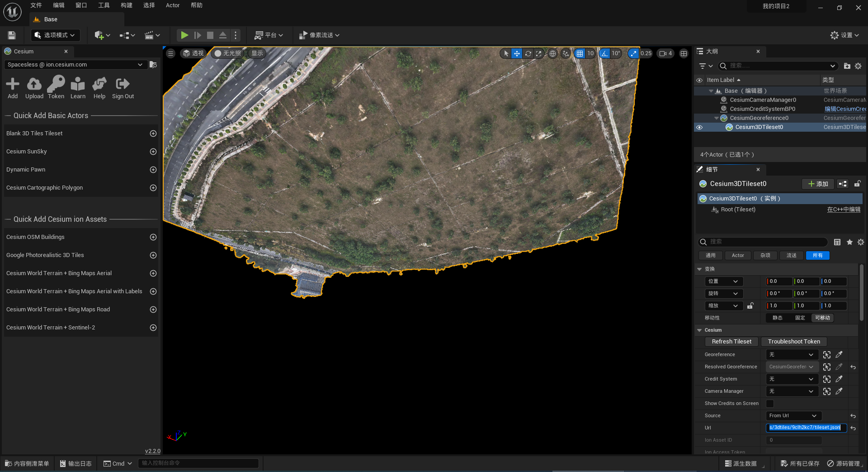The height and width of the screenshot is (472, 868).
Task: Click the tileset Url input field
Action: click(806, 428)
